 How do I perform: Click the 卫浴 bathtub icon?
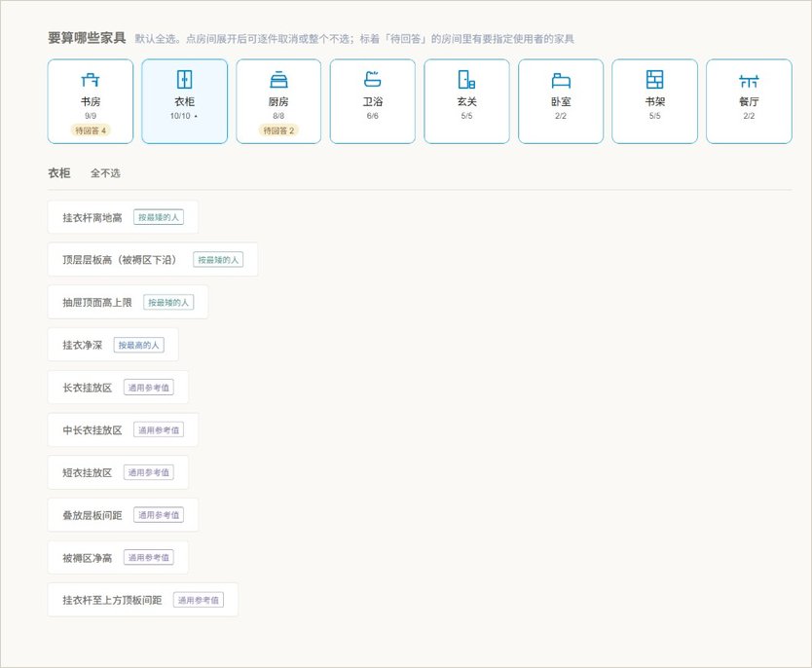click(x=372, y=80)
